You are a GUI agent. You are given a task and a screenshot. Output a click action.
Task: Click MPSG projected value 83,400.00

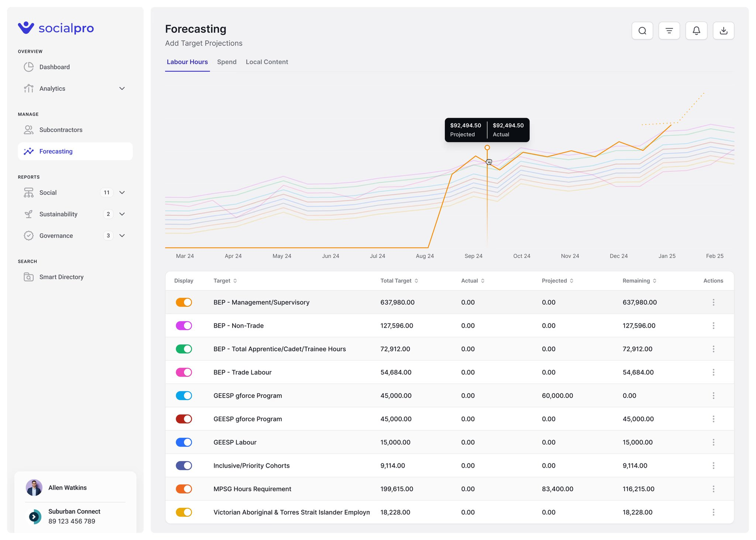(x=557, y=489)
